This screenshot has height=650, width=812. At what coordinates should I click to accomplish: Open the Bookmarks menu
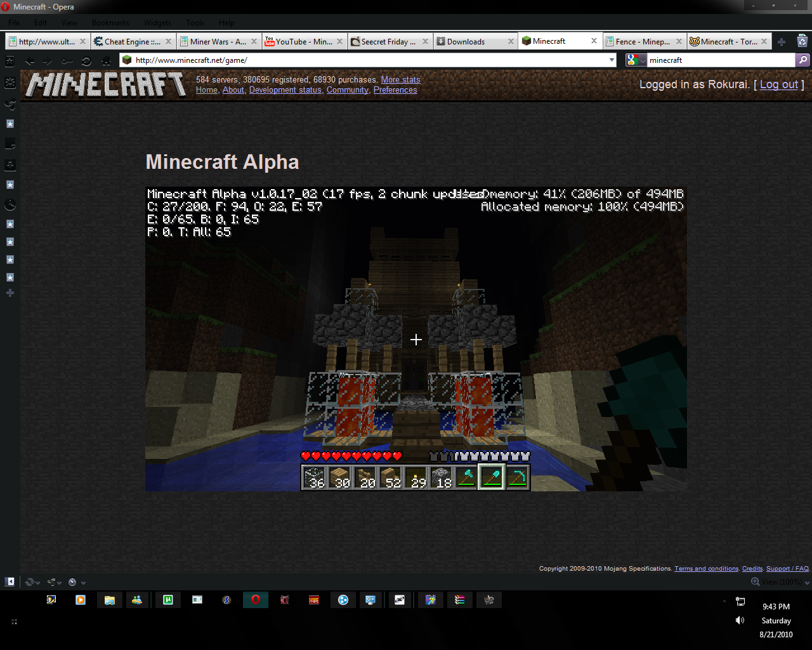[110, 23]
